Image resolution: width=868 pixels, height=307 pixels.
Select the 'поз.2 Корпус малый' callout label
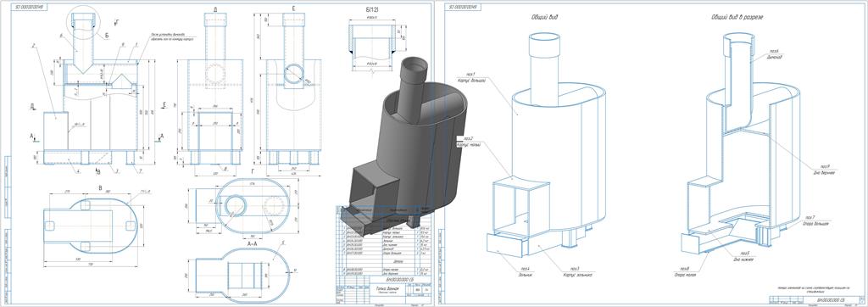[x=468, y=142]
